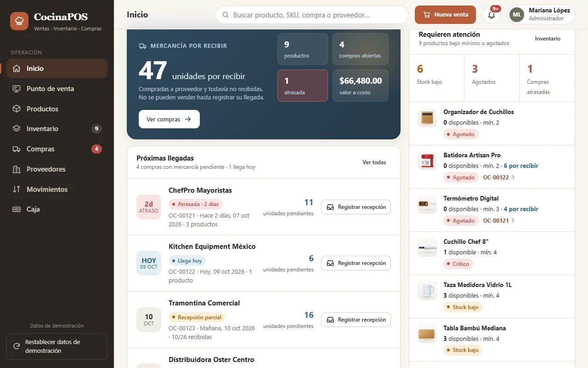
Task: Go to Punto de venta menu
Action: 57,89
